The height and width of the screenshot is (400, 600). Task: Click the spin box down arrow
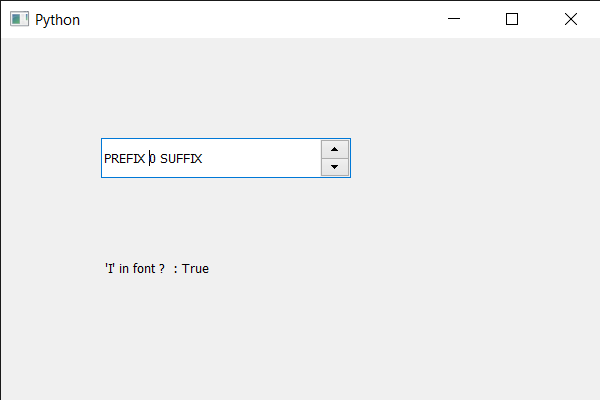pyautogui.click(x=334, y=167)
